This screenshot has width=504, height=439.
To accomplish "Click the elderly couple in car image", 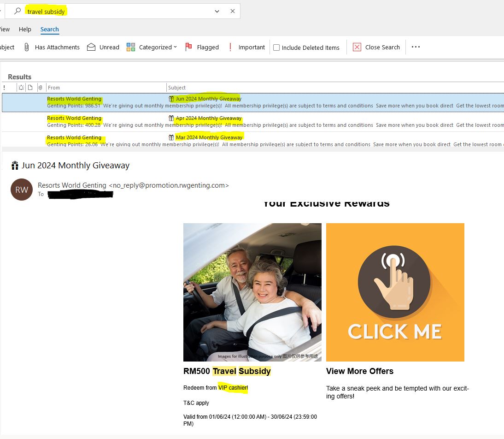I will 252,292.
